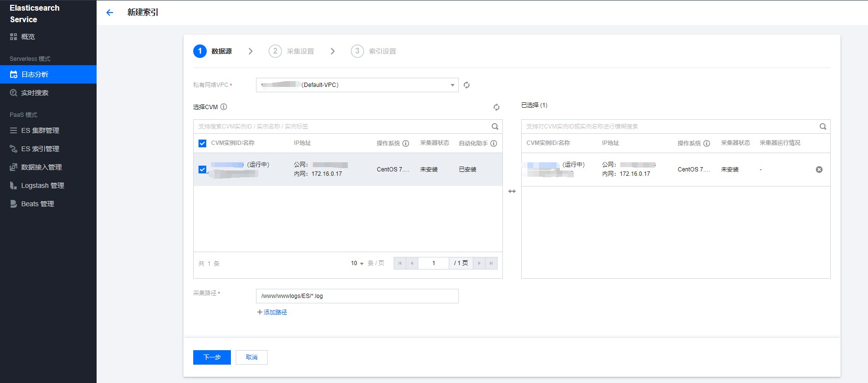Click the 下一步 button
Image resolution: width=868 pixels, height=383 pixels.
[x=212, y=357]
